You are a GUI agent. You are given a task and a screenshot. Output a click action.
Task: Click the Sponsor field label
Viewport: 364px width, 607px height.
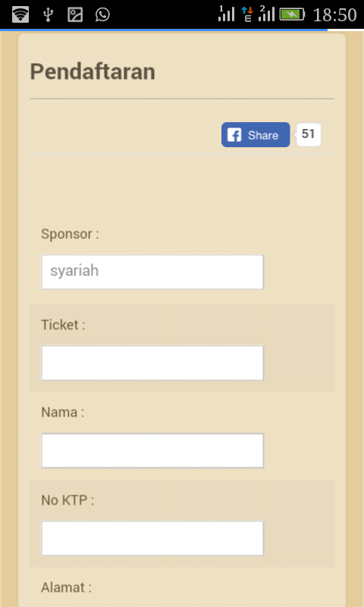70,234
